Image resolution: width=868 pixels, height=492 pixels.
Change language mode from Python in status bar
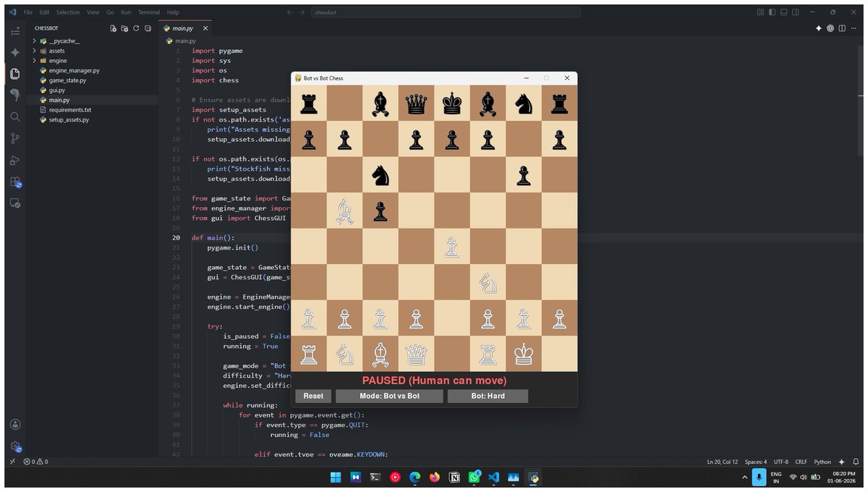[x=822, y=462]
